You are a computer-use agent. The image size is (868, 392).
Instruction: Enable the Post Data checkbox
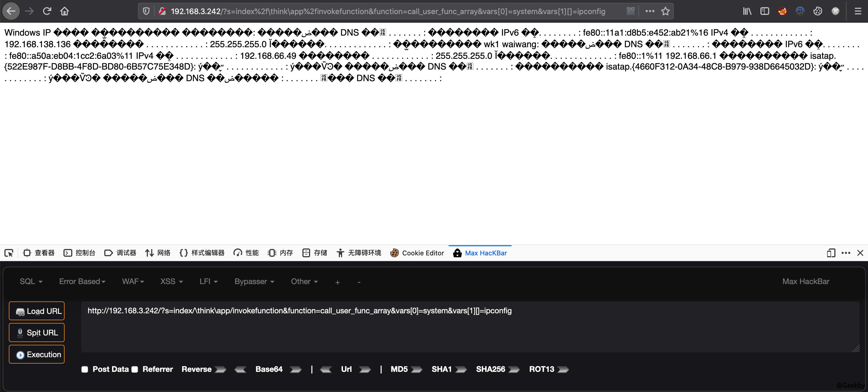[x=85, y=369]
